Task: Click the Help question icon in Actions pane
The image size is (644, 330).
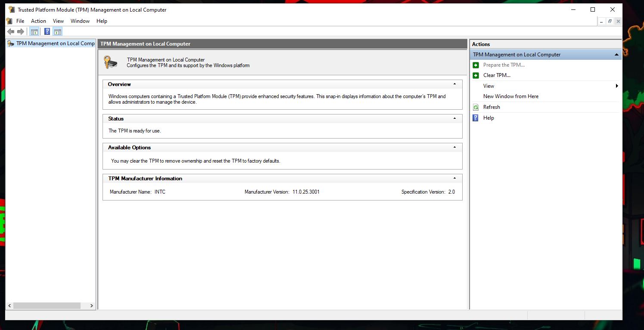Action: 476,118
